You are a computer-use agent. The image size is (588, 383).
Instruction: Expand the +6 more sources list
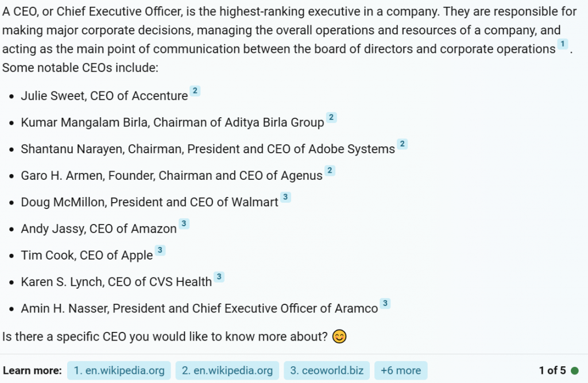(400, 370)
